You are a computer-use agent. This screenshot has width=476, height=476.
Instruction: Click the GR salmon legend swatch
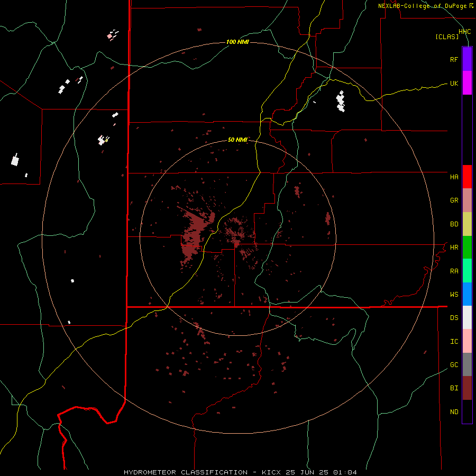coord(467,200)
